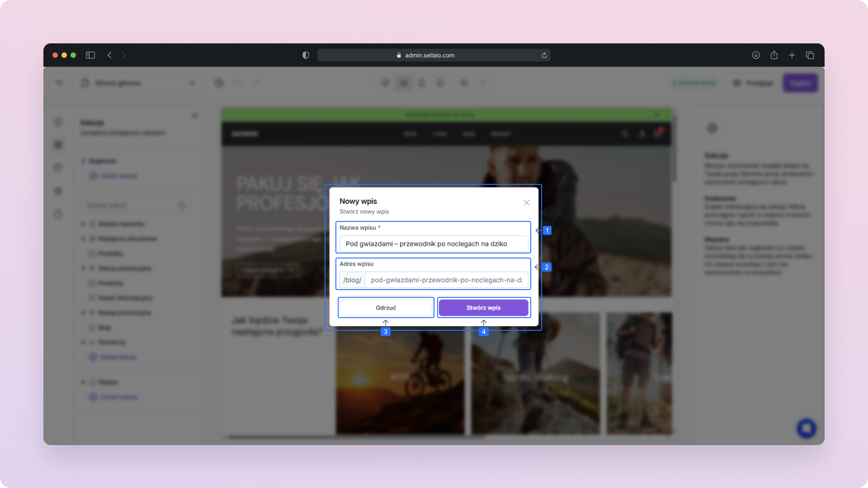Click the purple Zapisz button
This screenshot has height=488, width=868.
pos(800,83)
